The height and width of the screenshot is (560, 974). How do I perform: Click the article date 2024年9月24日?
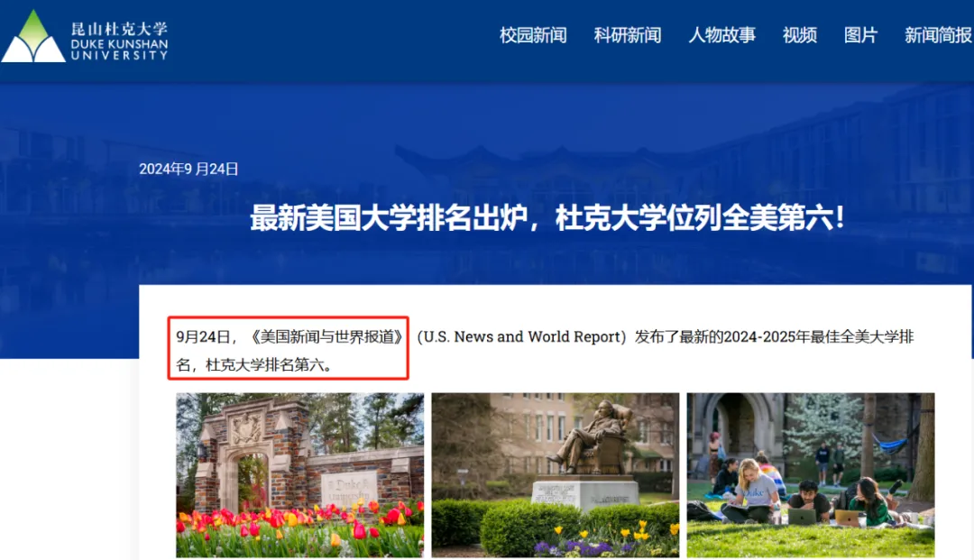tap(188, 169)
